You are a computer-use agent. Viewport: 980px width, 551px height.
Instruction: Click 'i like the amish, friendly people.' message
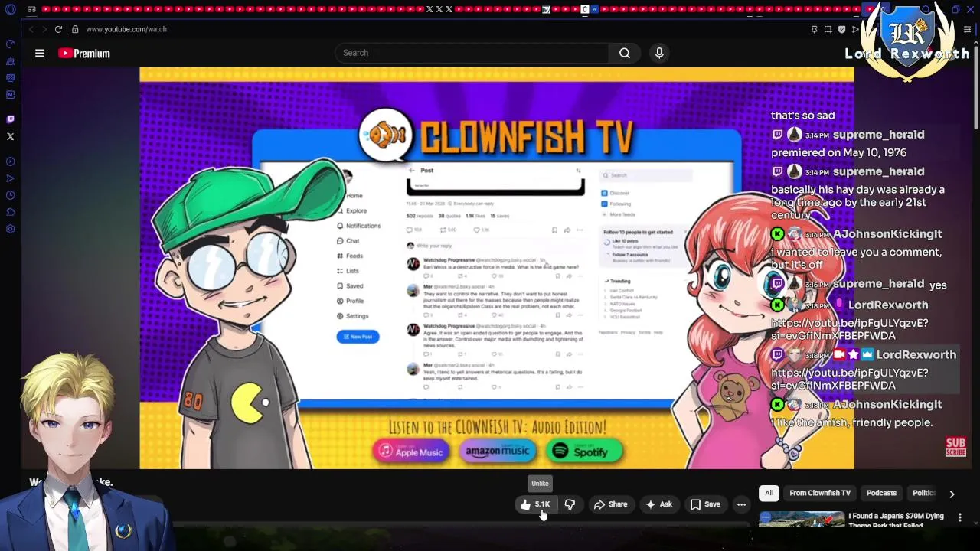point(851,422)
